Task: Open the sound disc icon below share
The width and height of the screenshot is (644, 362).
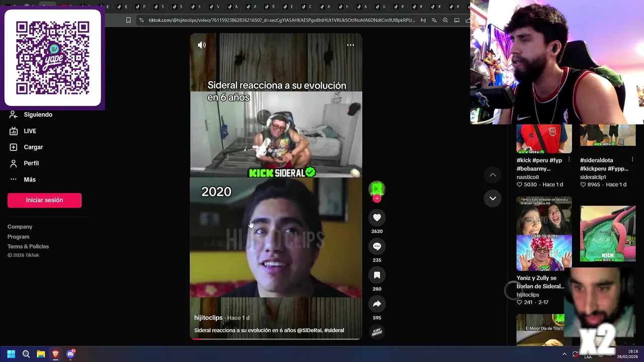Action: tap(377, 331)
